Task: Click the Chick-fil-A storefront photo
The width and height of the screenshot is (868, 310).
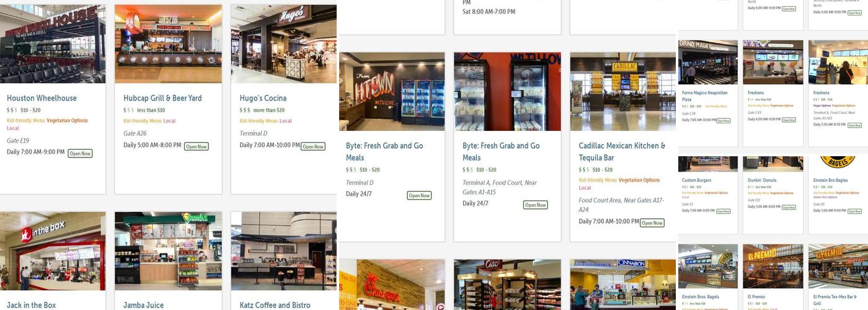Action: (x=392, y=285)
